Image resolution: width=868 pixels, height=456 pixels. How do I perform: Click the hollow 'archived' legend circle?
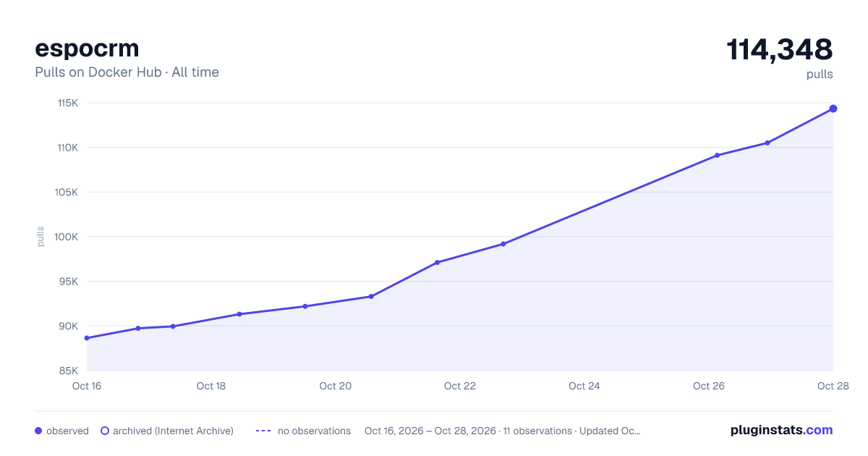click(105, 431)
